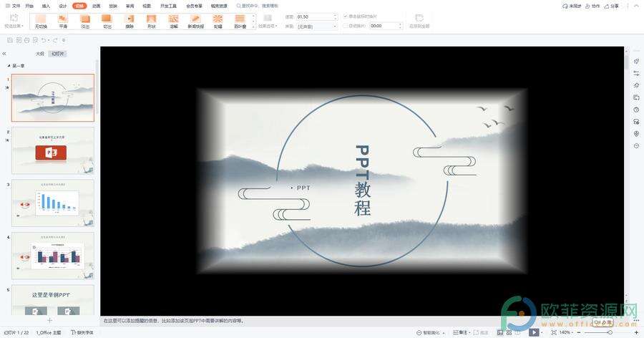Apply the 擦除 (wipe) transition effect
The width and height of the screenshot is (644, 338).
[x=130, y=21]
